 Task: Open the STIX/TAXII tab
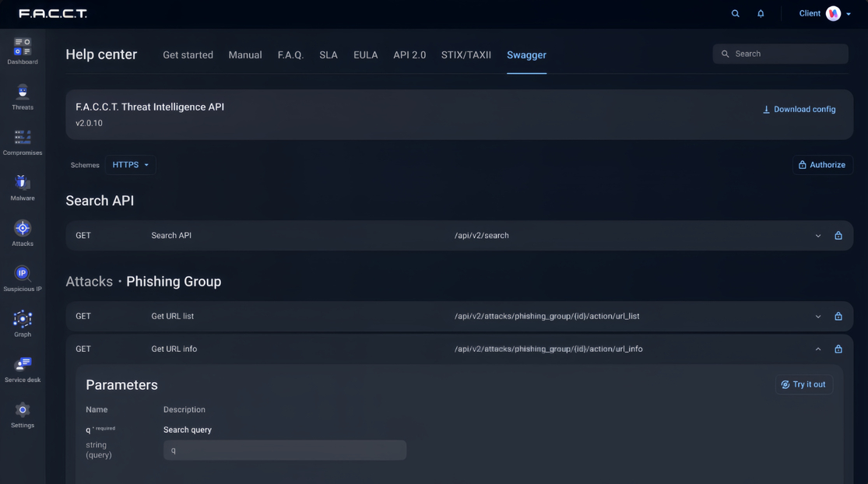coord(466,54)
